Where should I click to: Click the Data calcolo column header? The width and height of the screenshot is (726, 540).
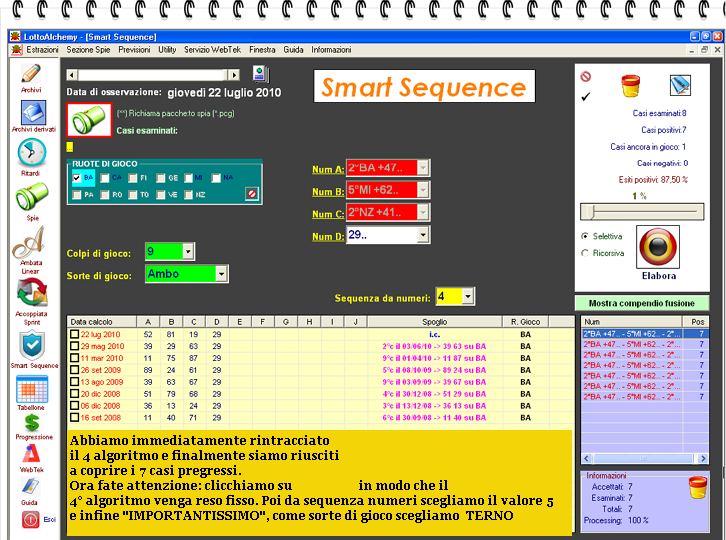(x=102, y=321)
